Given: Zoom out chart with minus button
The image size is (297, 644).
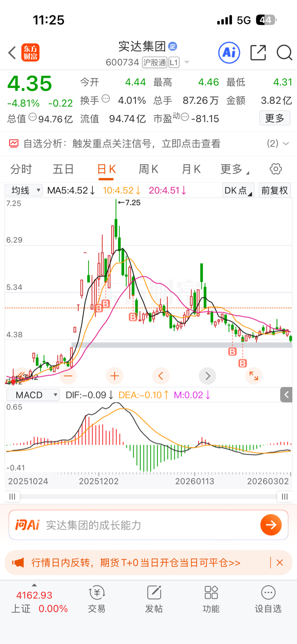Looking at the screenshot, I should pos(68,376).
